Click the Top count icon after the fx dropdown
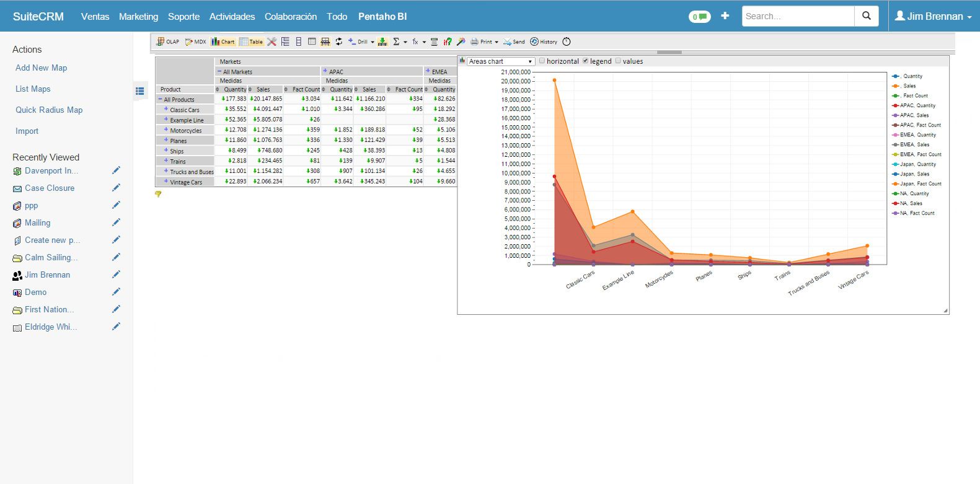The image size is (980, 484). coord(434,42)
